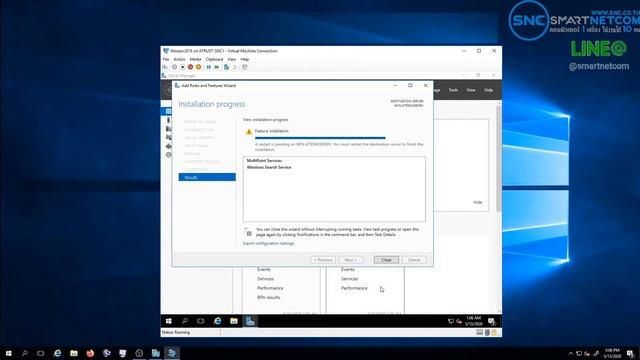Click Services in left server tile
640x360 pixels.
[x=265, y=278]
